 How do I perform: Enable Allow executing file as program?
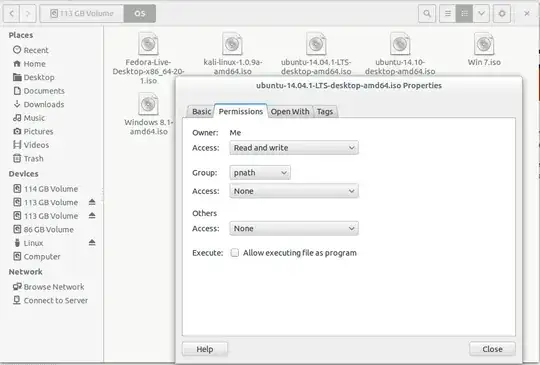point(235,253)
